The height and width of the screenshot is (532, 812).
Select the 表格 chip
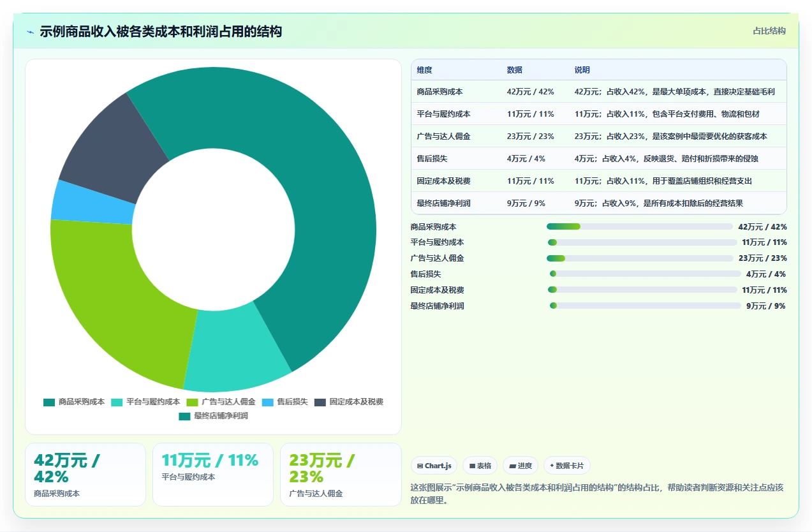click(480, 466)
